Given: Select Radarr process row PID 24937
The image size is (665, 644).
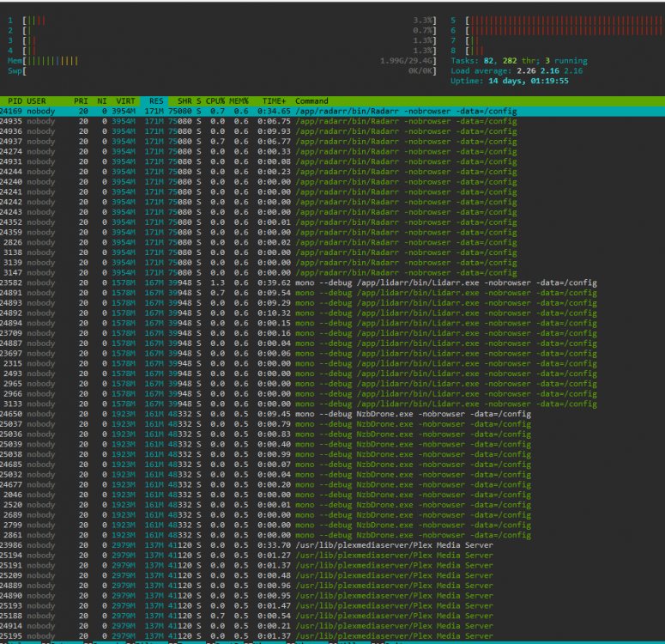Looking at the screenshot, I should point(333,142).
